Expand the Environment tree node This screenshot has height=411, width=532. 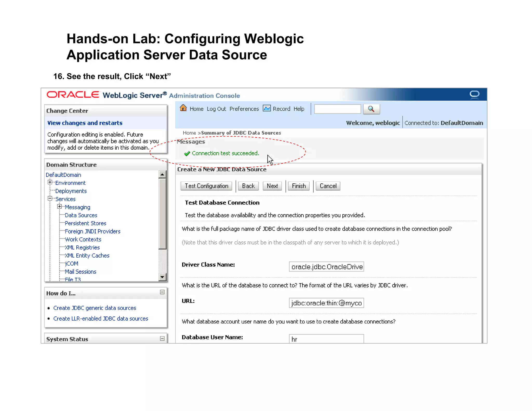(x=50, y=182)
